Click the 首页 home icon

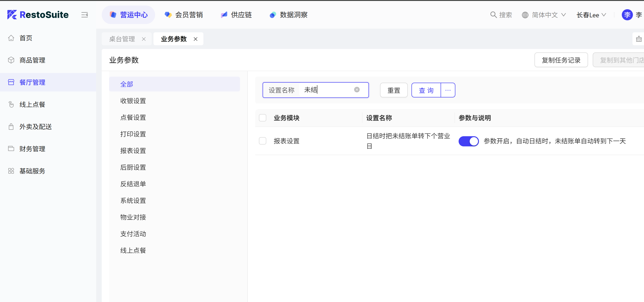(x=11, y=38)
